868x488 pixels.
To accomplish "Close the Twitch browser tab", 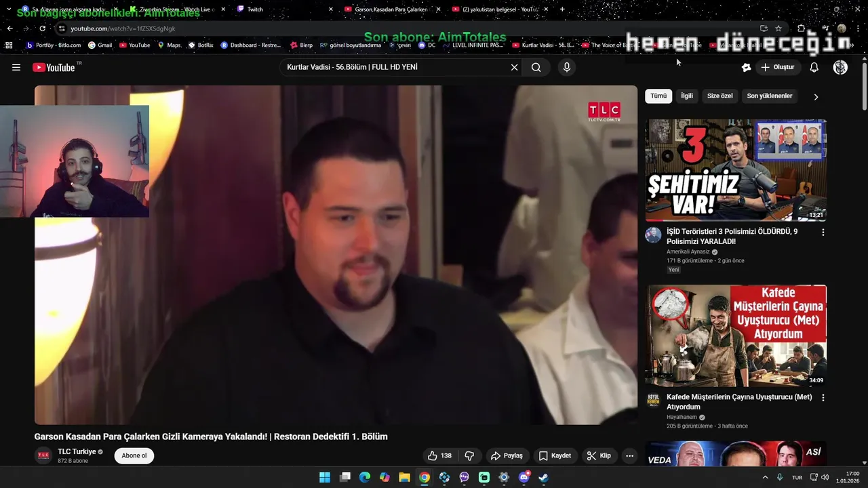I will (331, 9).
